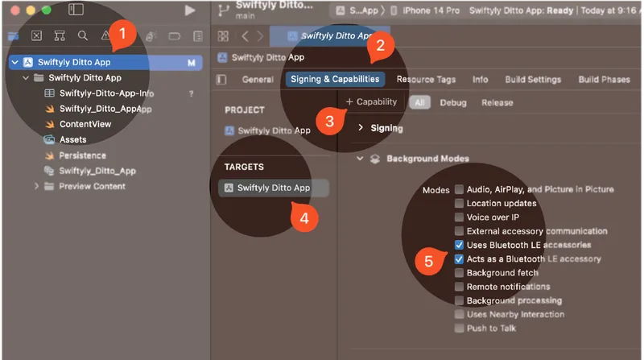Select Signing & Capabilities tab

(x=335, y=79)
